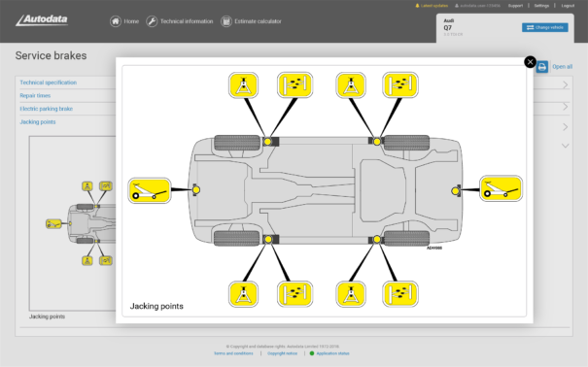588x367 pixels.
Task: Open the Settings menu item
Action: pos(541,6)
